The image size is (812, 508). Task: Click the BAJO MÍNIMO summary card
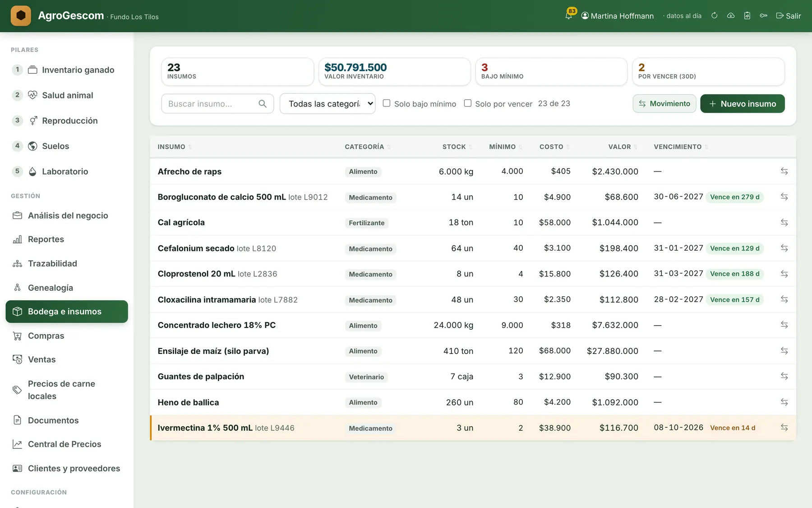point(551,71)
